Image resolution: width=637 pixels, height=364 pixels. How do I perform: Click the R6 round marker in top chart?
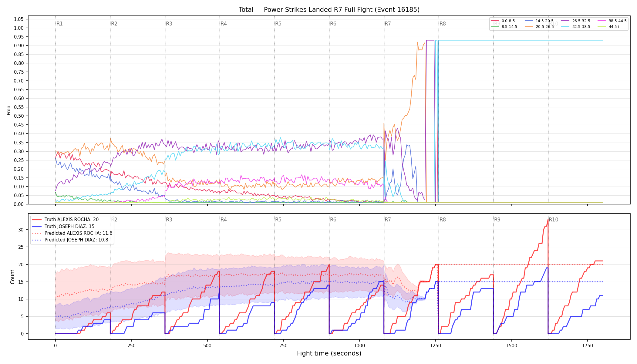point(333,24)
